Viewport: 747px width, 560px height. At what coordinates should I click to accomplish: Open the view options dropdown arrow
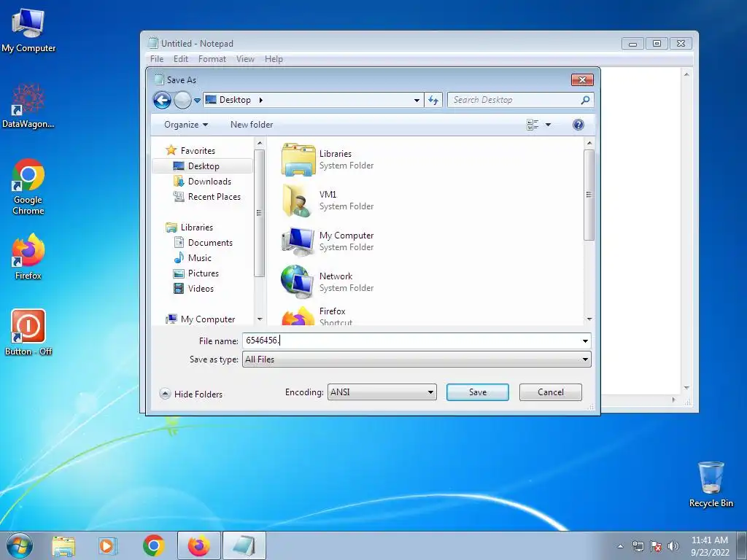[548, 125]
